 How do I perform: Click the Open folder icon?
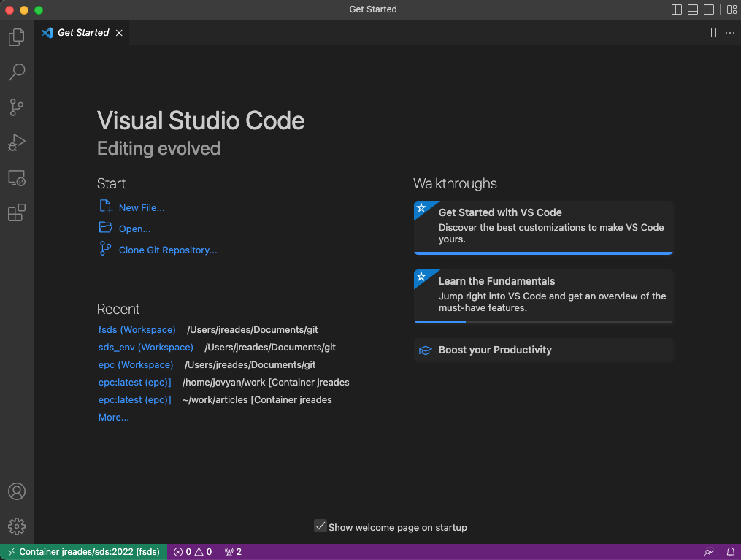106,228
